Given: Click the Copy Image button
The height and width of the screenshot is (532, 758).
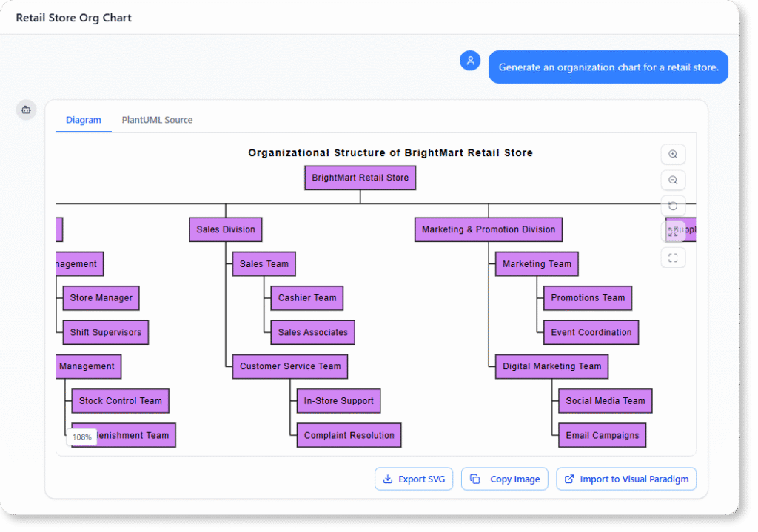Looking at the screenshot, I should (504, 479).
